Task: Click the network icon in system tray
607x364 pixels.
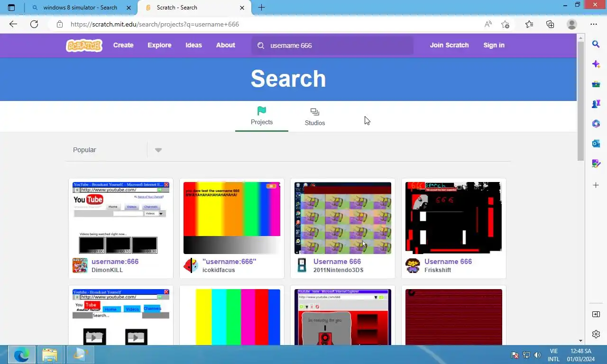Action: click(526, 355)
